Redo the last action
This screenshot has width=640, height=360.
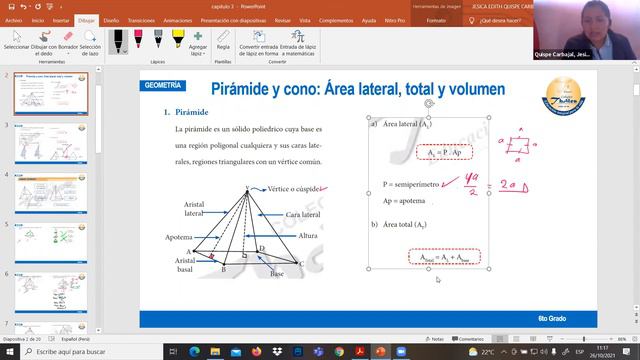38,7
